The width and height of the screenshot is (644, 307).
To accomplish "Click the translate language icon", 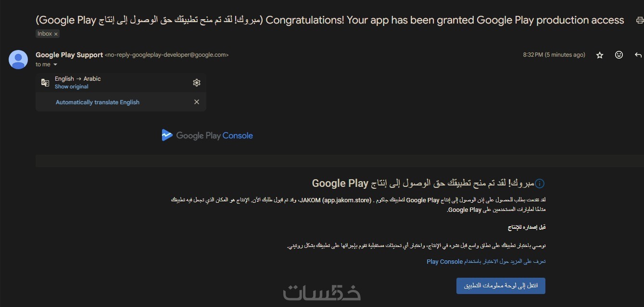I will tap(45, 83).
